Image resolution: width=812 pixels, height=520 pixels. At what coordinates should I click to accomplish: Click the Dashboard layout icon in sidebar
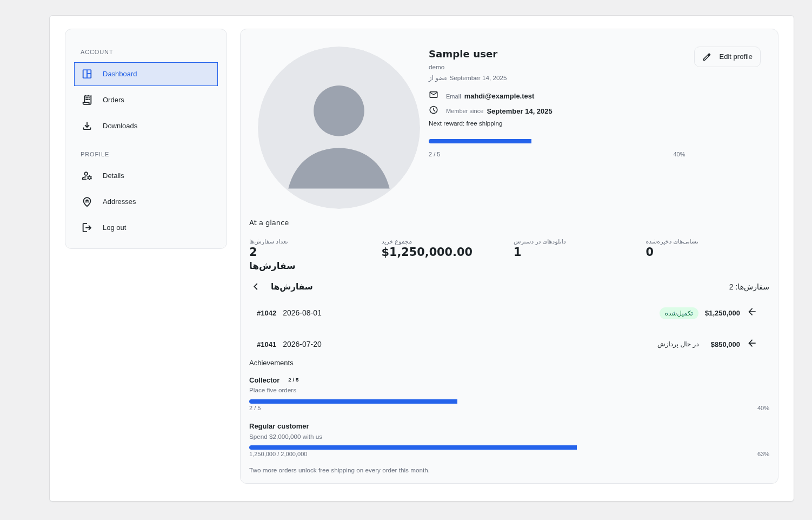pyautogui.click(x=87, y=74)
